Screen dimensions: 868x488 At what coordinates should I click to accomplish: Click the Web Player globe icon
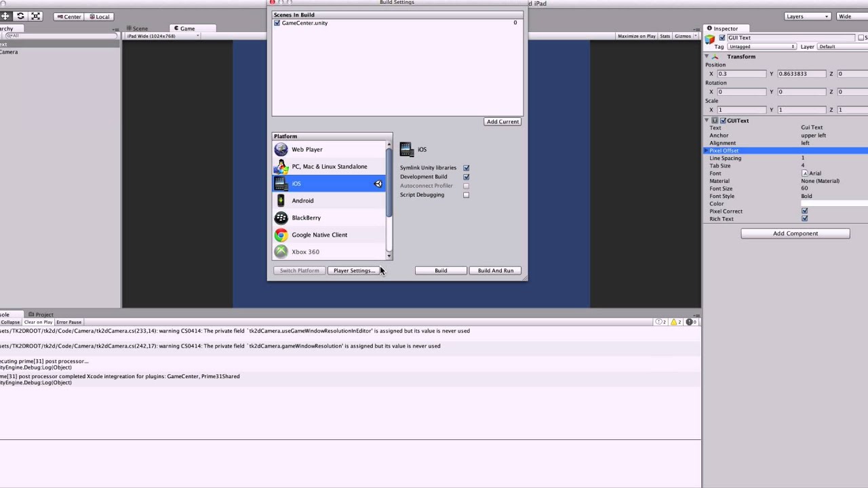(x=281, y=149)
